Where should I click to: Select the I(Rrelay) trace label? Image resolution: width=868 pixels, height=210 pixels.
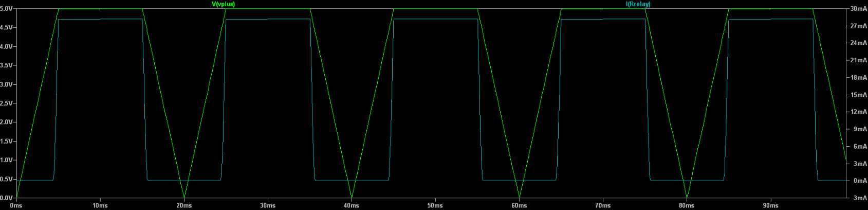pos(638,4)
